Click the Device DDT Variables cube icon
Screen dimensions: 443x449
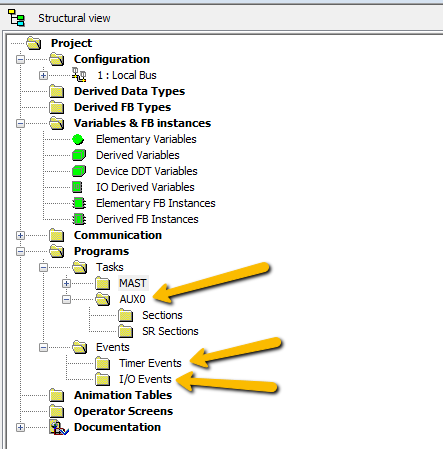(x=79, y=171)
